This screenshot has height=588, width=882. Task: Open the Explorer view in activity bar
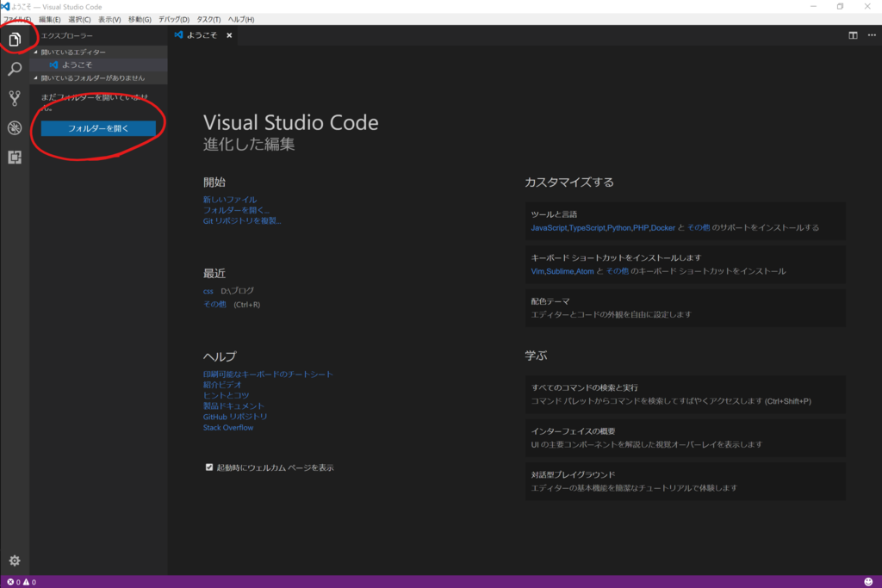tap(15, 40)
